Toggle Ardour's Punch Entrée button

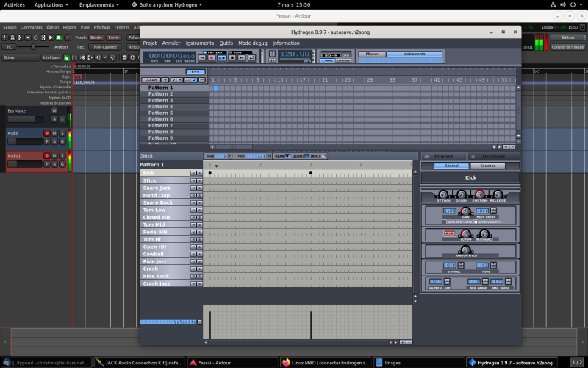[x=96, y=38]
